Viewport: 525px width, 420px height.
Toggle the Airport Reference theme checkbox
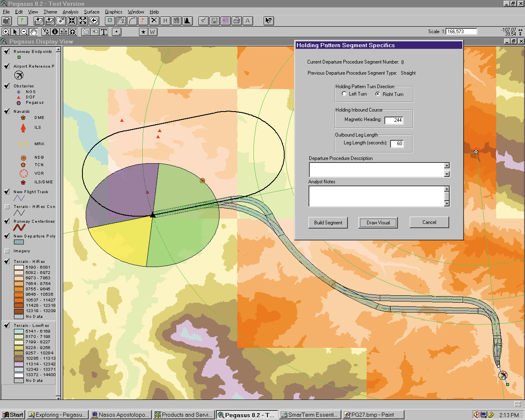pos(7,66)
